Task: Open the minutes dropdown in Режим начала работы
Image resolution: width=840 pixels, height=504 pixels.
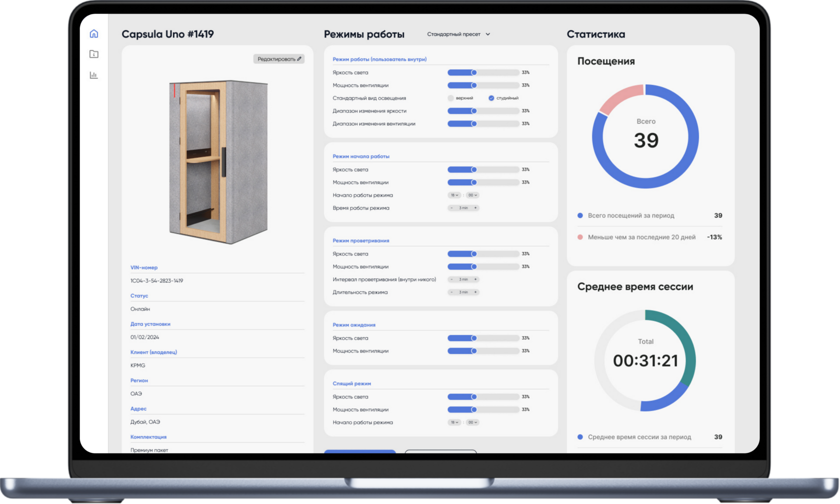Action: [471, 195]
